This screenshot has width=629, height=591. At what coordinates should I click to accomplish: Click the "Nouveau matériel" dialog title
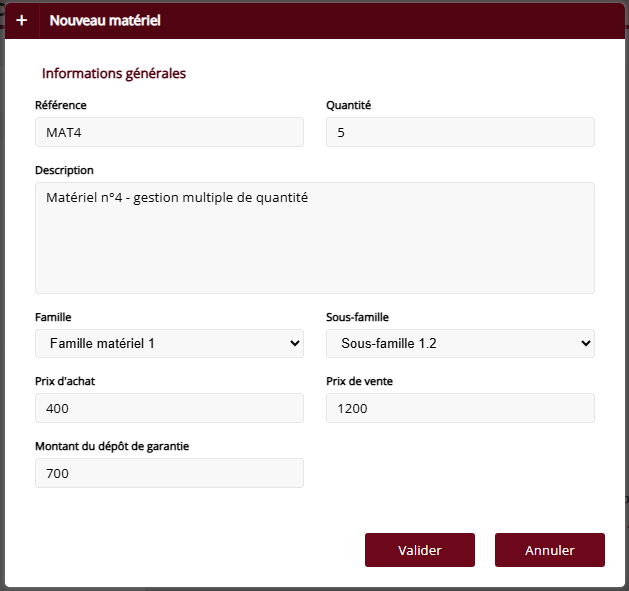[105, 20]
